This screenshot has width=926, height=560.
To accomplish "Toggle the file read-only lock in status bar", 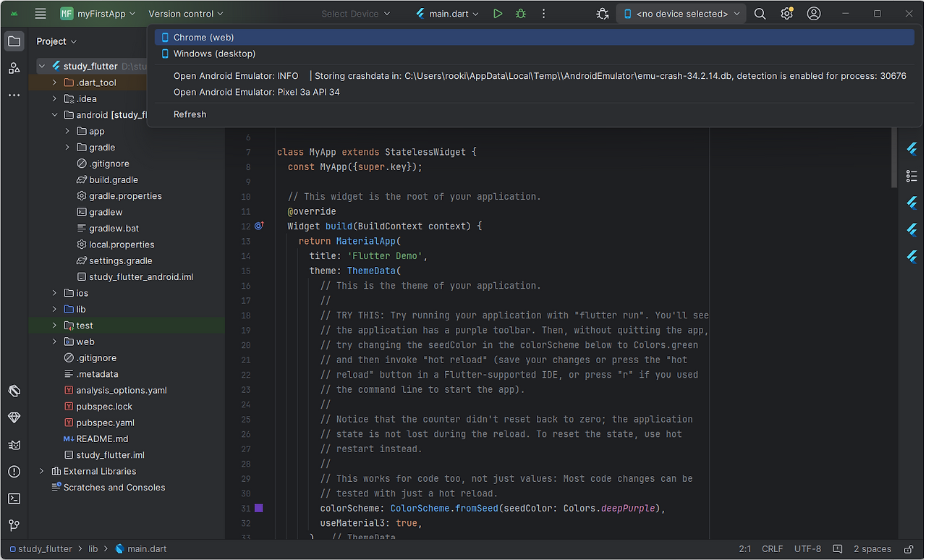I will 908,548.
